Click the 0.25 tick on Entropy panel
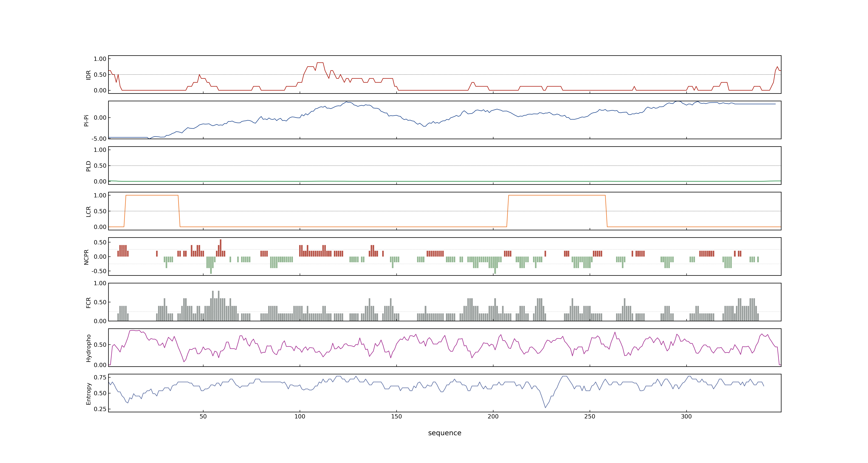 click(100, 409)
